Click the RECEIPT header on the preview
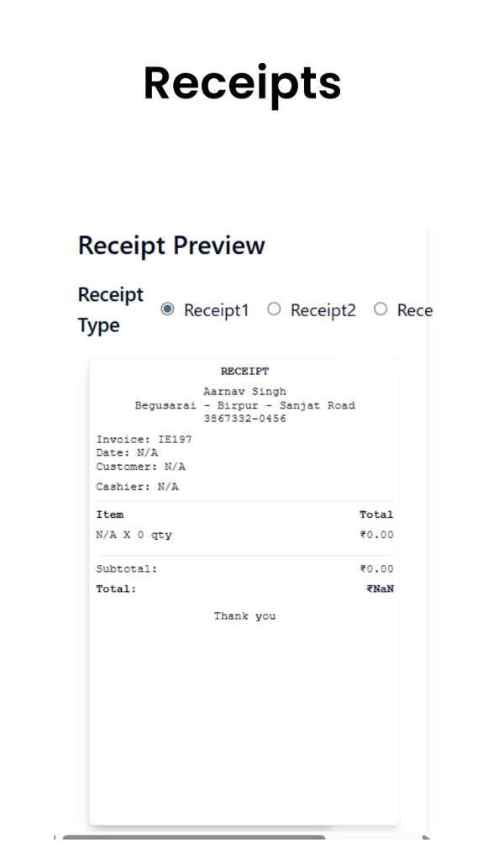Image resolution: width=504 pixels, height=861 pixels. (x=244, y=371)
